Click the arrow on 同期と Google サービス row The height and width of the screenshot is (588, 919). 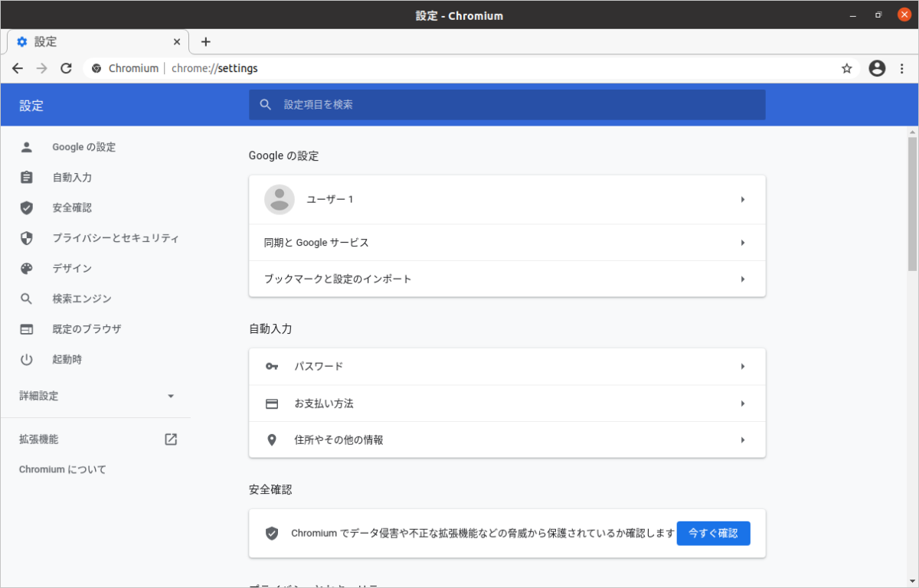point(743,243)
